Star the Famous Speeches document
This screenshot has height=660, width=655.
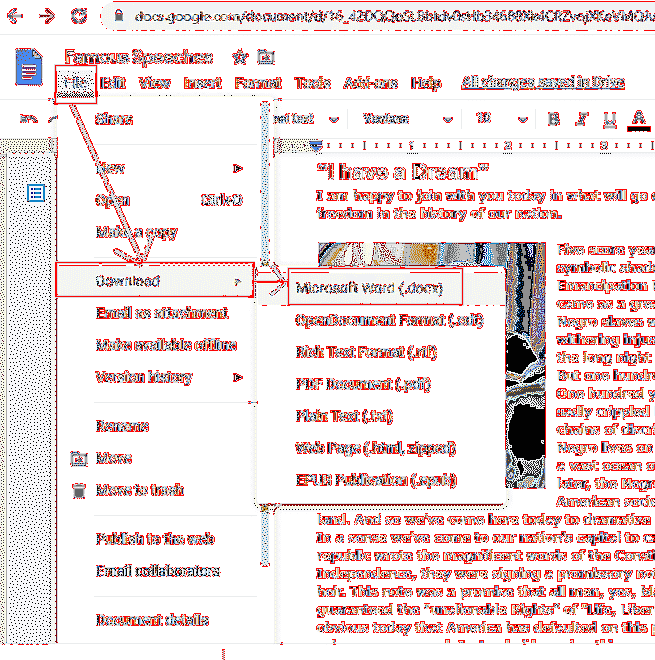tap(240, 57)
